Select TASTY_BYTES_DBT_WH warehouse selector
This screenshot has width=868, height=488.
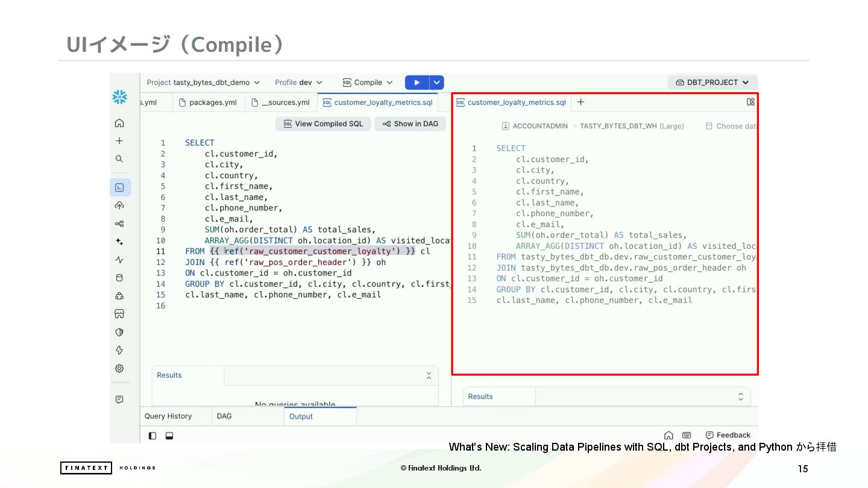pos(632,126)
